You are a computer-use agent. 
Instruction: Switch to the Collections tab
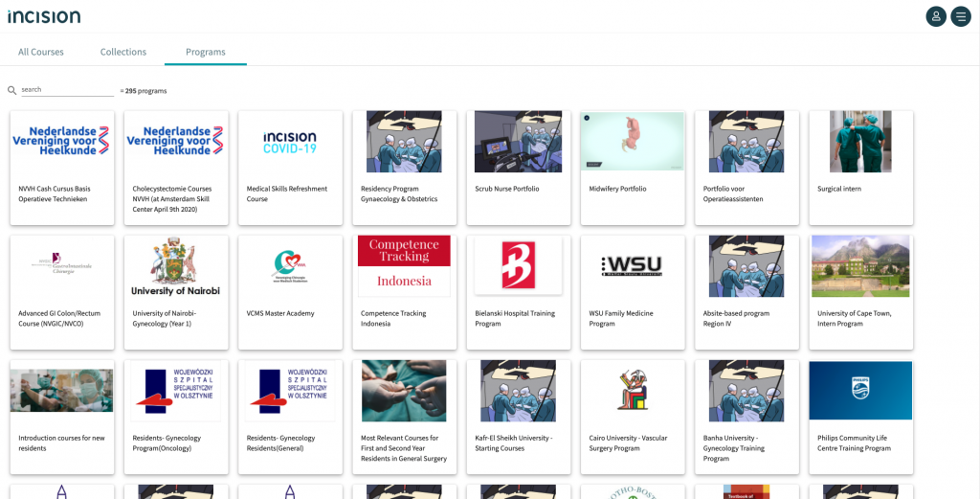coord(123,52)
